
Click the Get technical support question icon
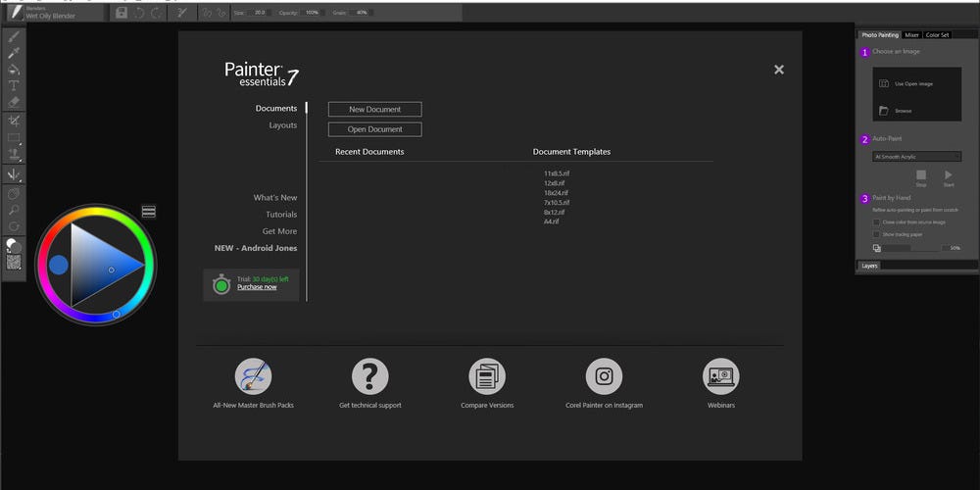[370, 376]
